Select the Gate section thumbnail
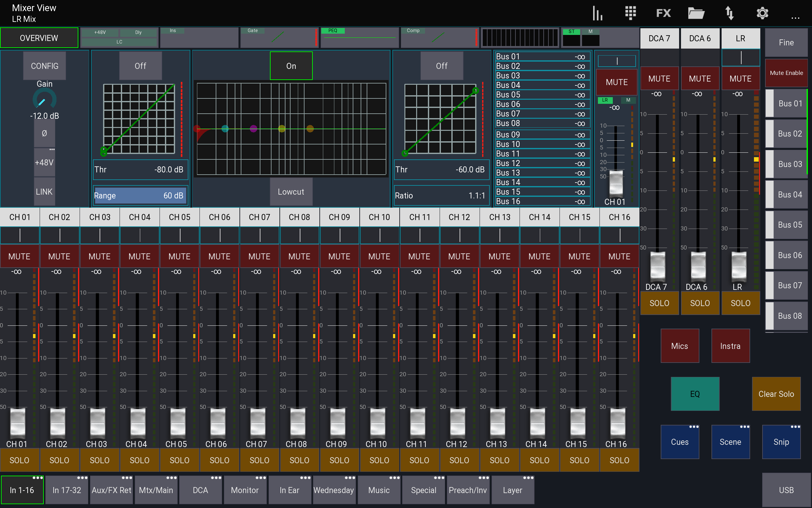This screenshot has height=508, width=812. (x=279, y=38)
